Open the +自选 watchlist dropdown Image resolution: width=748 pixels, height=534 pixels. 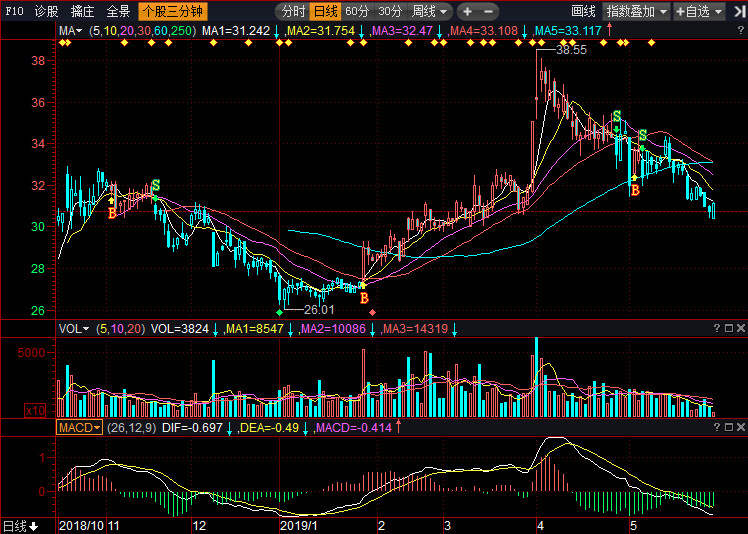coord(699,11)
